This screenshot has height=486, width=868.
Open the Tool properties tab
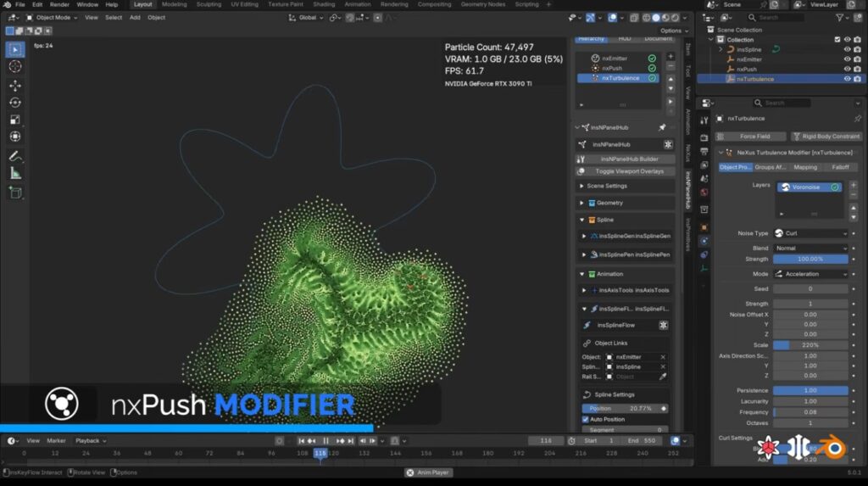tap(704, 120)
